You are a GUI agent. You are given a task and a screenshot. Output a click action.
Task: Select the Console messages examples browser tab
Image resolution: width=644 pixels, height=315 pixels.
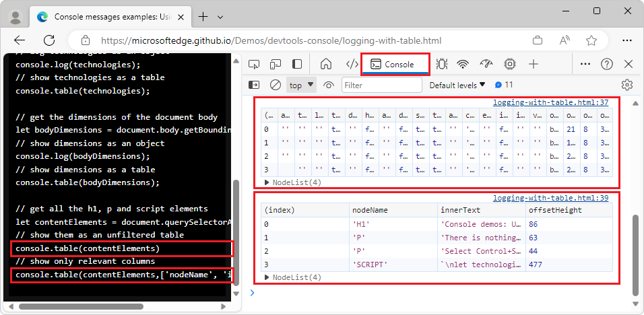[x=110, y=17]
